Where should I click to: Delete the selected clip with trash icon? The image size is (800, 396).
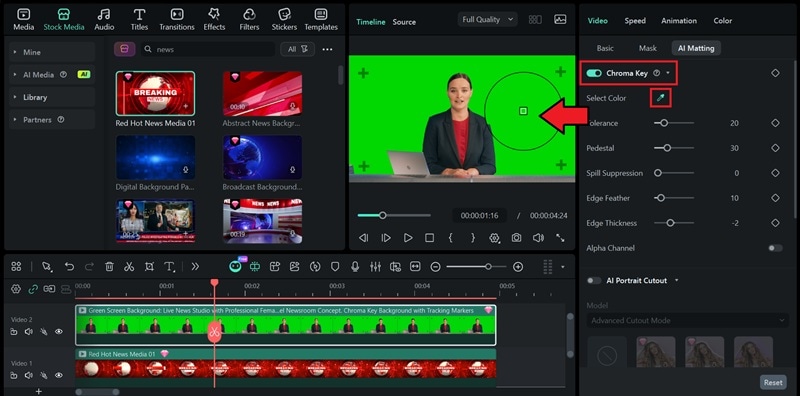coord(109,266)
